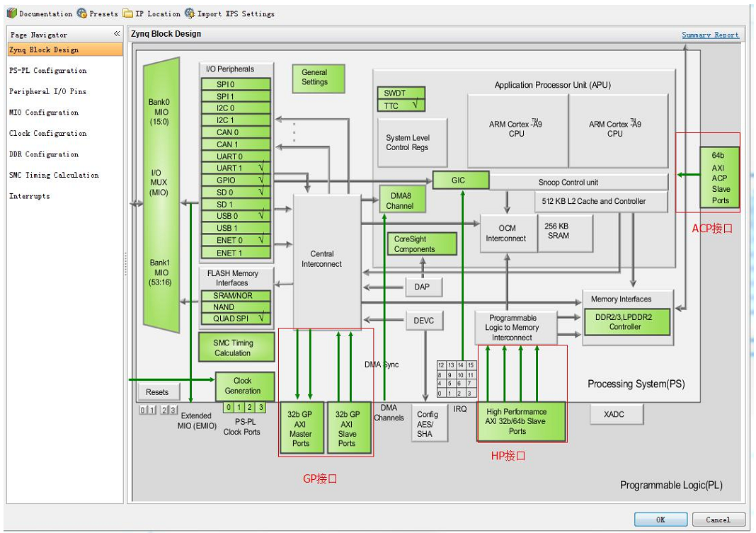Viewport: 756px width, 533px height.
Task: Toggle the UART 1 peripheral checkmark
Action: (x=261, y=168)
